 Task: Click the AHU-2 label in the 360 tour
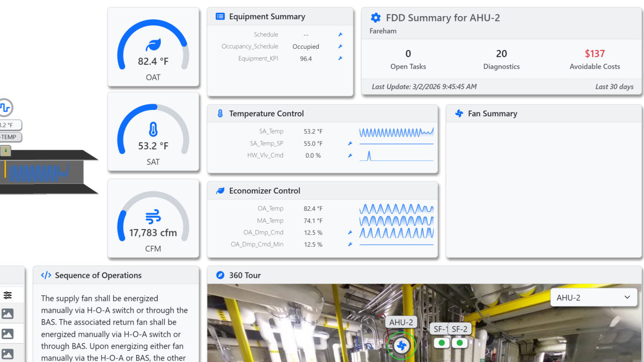401,322
